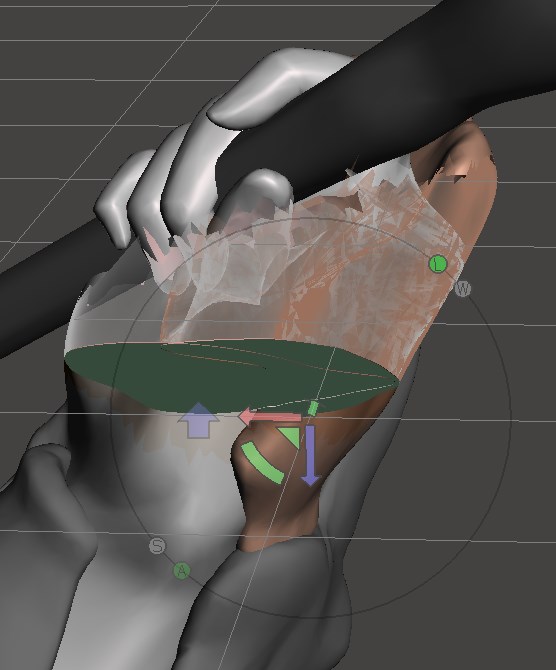The image size is (556, 670).
Task: Click the small green axis handle
Action: [313, 408]
